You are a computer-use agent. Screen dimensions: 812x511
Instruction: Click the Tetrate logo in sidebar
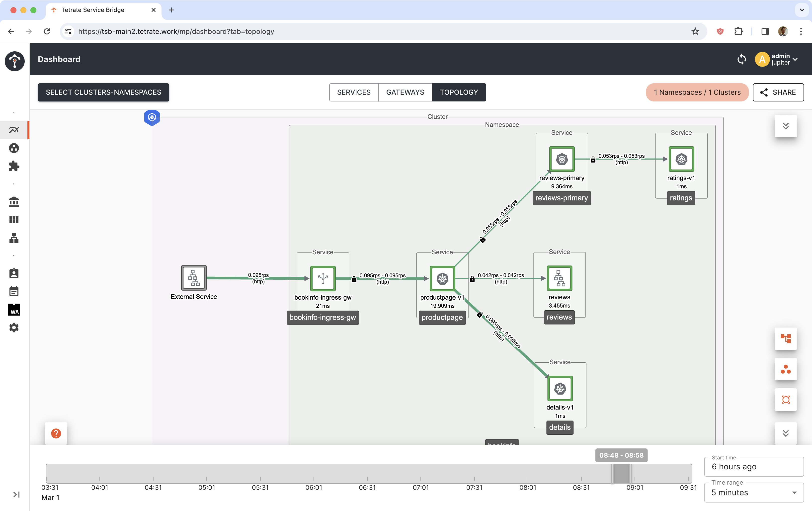[14, 61]
